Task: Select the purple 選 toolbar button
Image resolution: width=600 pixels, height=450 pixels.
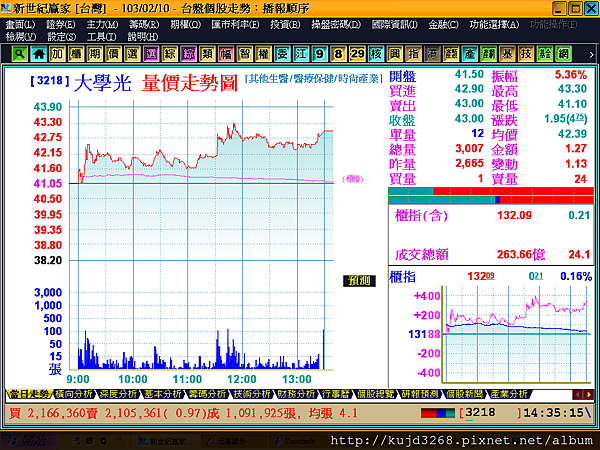Action: point(151,54)
